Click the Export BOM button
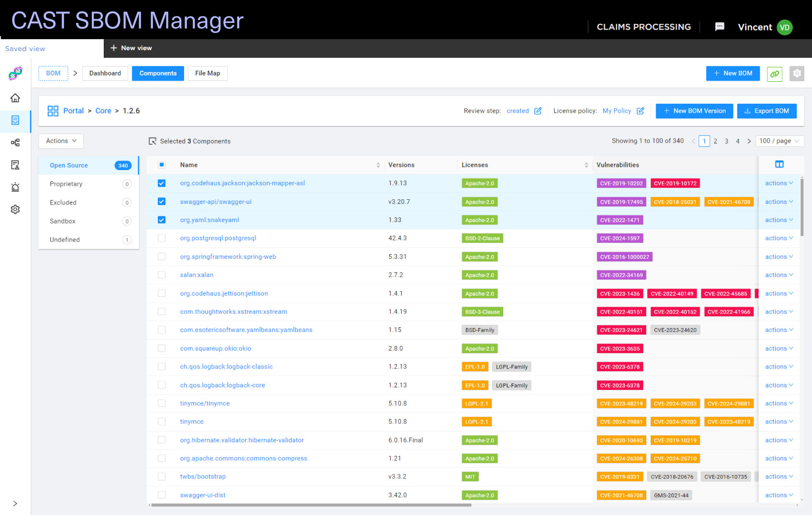 (x=767, y=110)
